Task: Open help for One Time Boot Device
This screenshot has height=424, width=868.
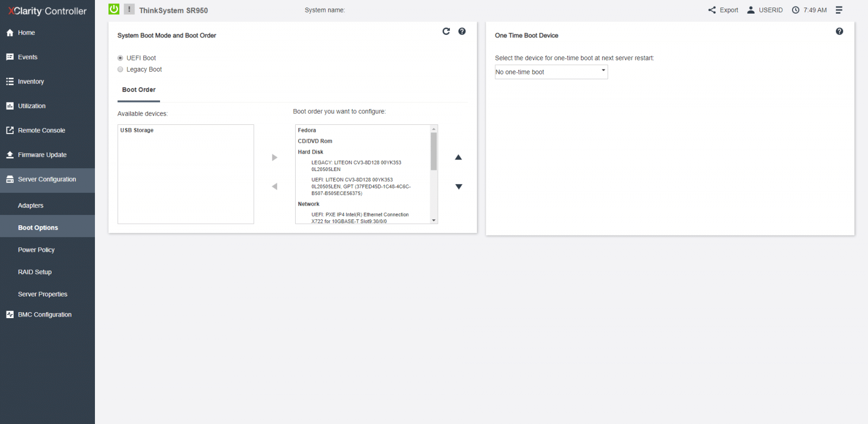Action: coord(840,31)
